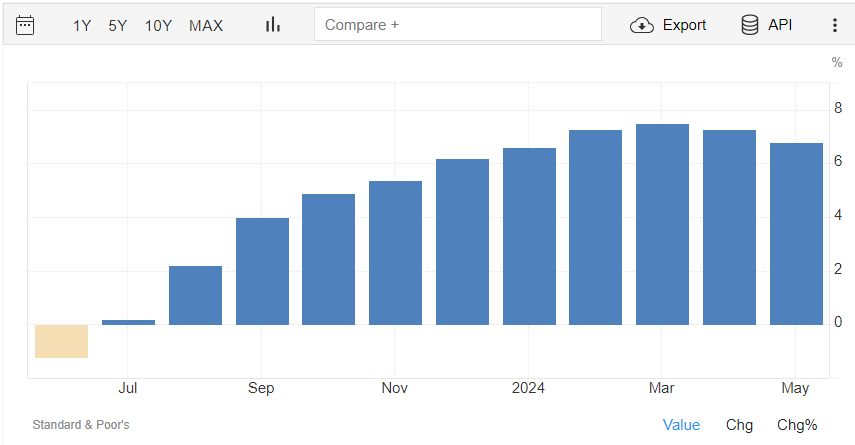Click the April bar between Mar and May

pyautogui.click(x=730, y=227)
